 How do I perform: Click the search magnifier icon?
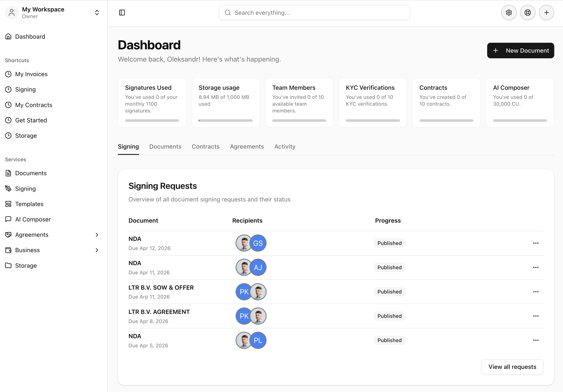click(x=228, y=12)
